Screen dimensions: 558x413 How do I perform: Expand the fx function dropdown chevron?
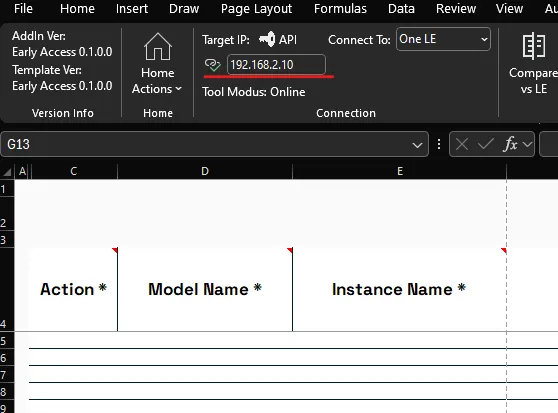click(x=527, y=144)
